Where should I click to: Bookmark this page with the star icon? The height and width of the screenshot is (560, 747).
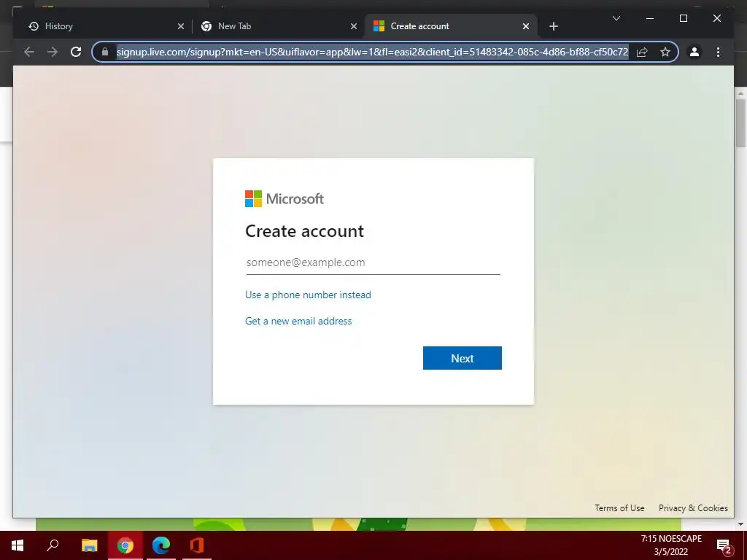coord(665,52)
